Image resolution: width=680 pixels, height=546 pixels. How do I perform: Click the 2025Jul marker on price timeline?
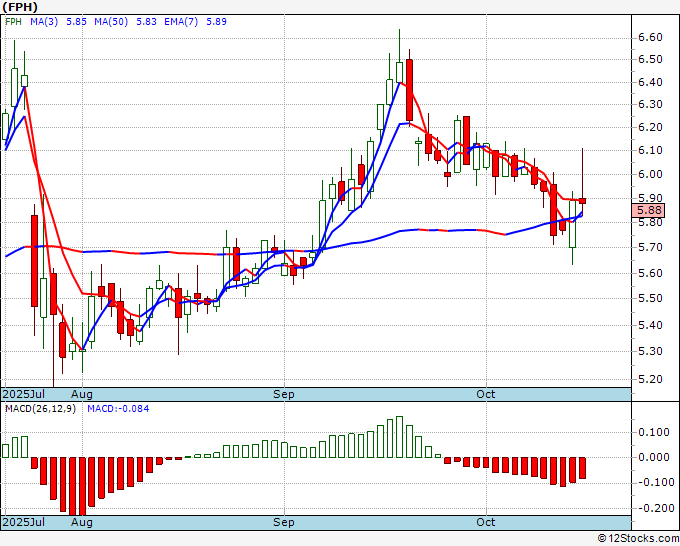24,394
